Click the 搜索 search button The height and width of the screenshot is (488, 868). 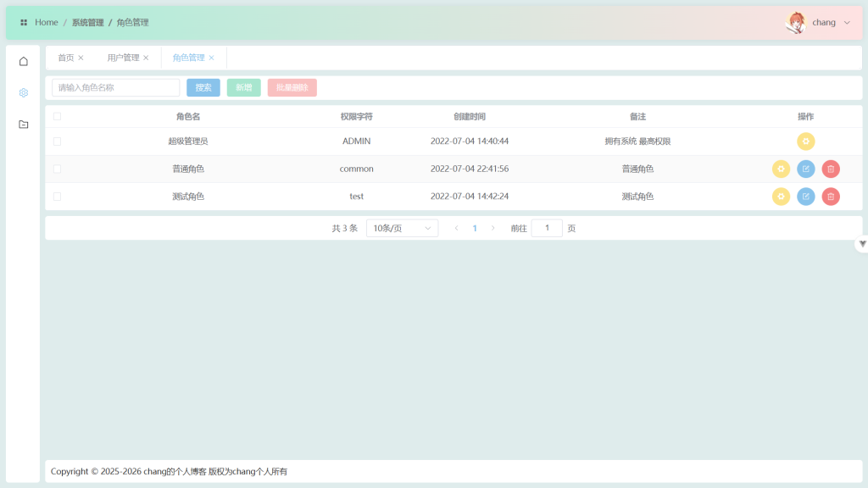click(x=203, y=87)
